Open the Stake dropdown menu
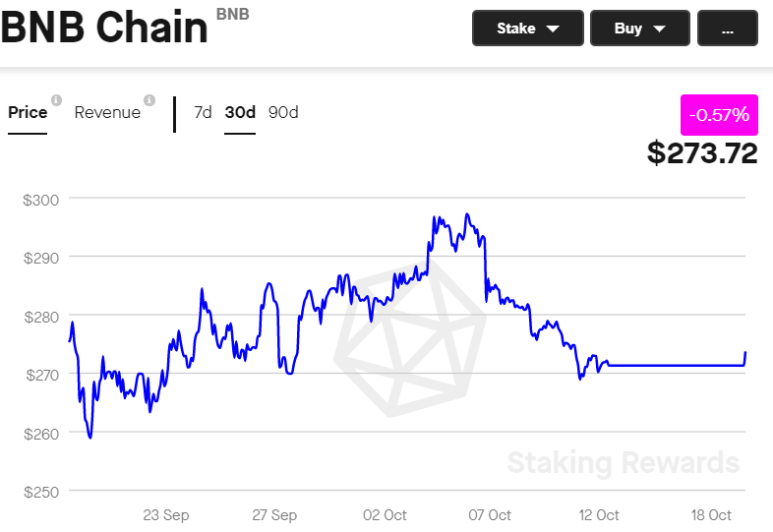The width and height of the screenshot is (773, 532). click(528, 29)
